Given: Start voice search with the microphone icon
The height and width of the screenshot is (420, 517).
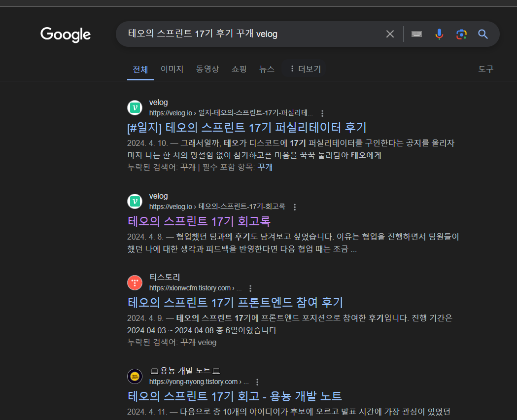Looking at the screenshot, I should coord(439,34).
